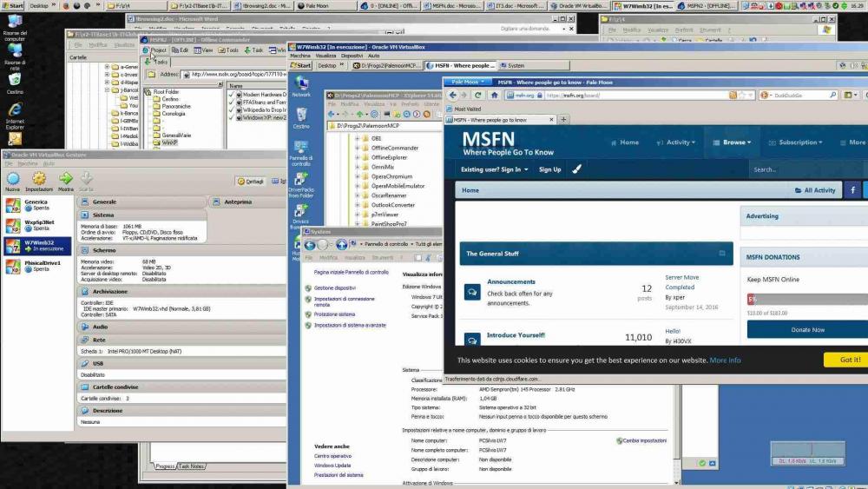Image resolution: width=868 pixels, height=489 pixels.
Task: Click the DuckDuckGo search box in Pale Moon
Action: tap(800, 96)
